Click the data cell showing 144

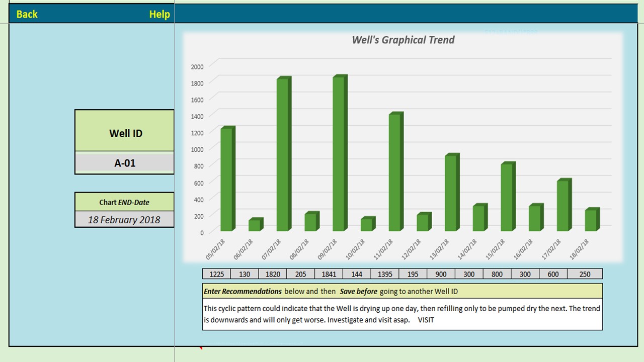357,274
